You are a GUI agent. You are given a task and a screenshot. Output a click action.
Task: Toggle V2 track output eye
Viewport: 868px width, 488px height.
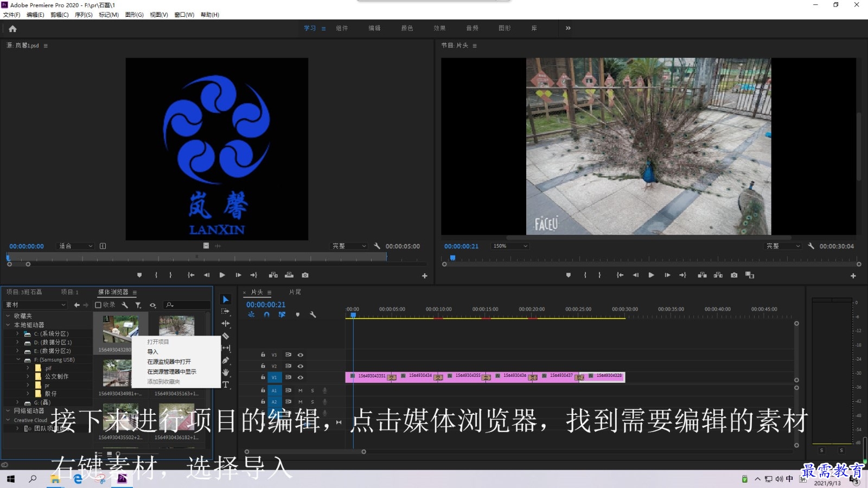[300, 367]
